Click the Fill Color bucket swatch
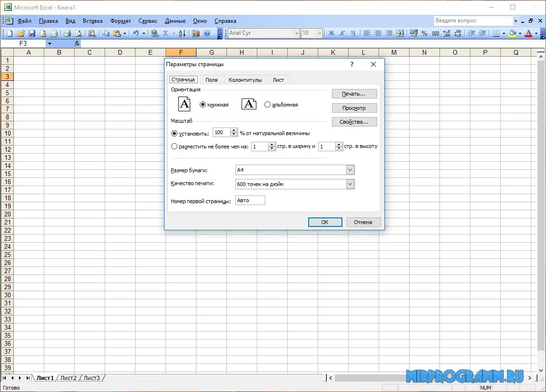546x392 pixels. [512, 33]
